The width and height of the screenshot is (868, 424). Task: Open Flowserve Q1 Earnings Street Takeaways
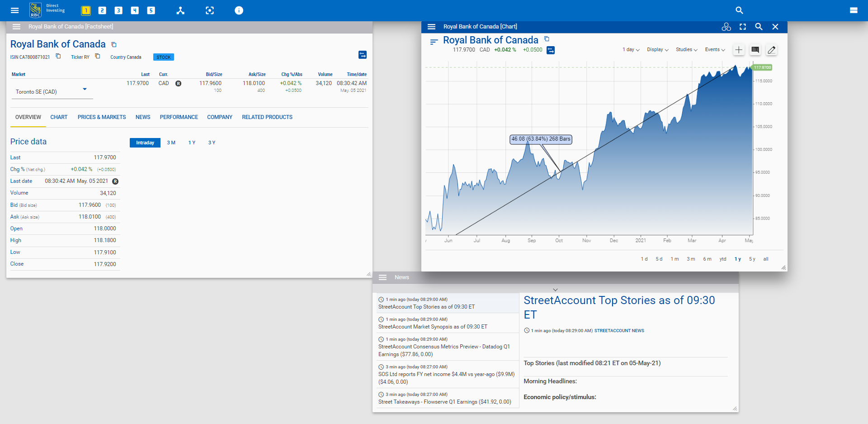[448, 398]
